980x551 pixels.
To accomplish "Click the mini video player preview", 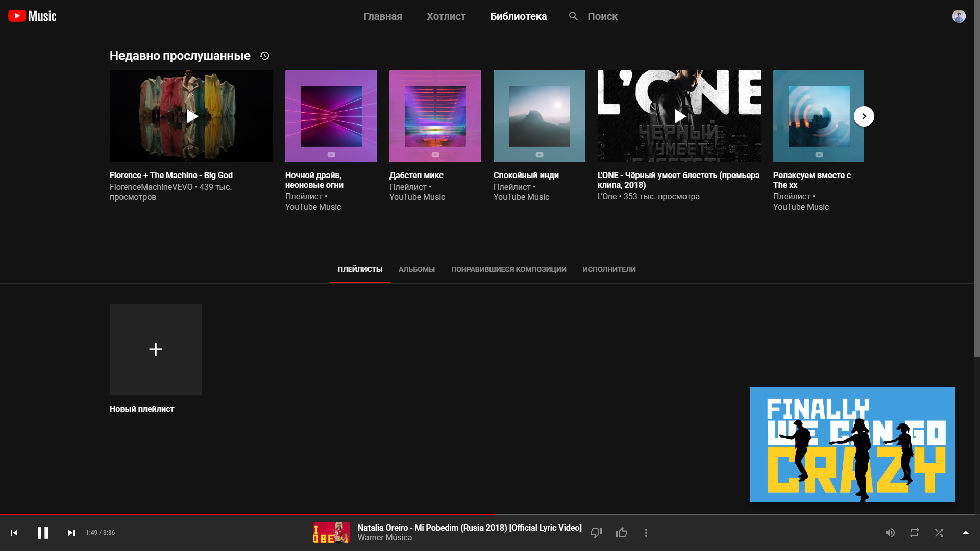I will (x=853, y=444).
